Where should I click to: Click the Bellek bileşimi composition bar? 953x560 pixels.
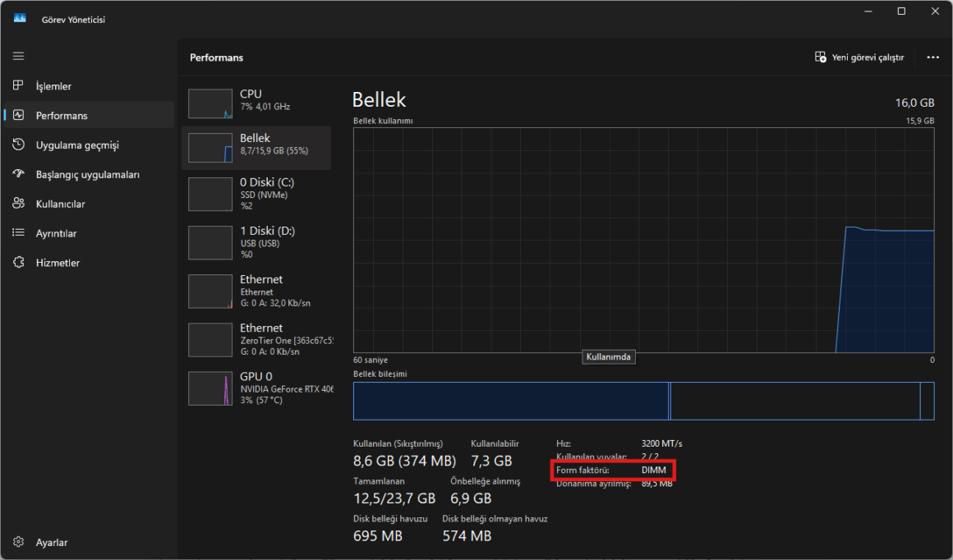(643, 401)
